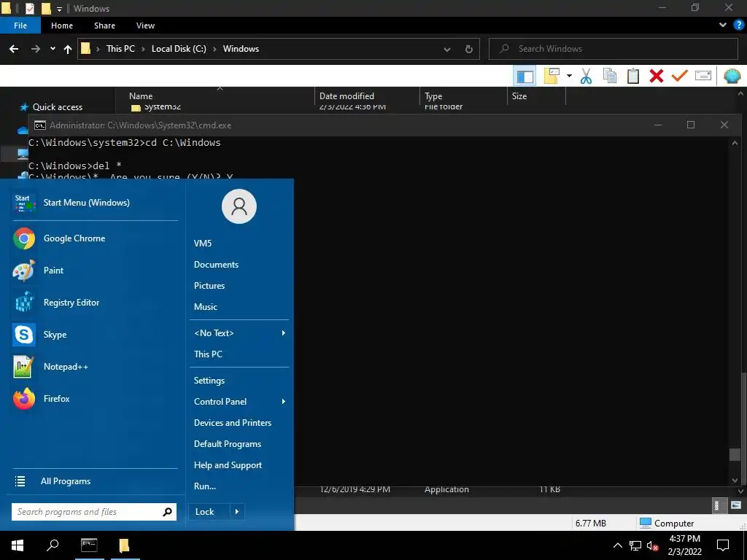This screenshot has height=560, width=747.
Task: Click the Copy icon in Explorer toolbar
Action: tap(610, 76)
